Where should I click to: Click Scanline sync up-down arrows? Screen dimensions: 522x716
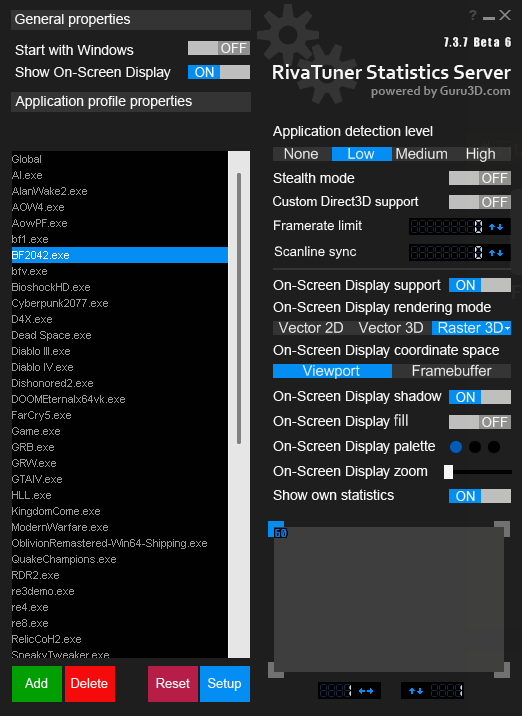496,253
